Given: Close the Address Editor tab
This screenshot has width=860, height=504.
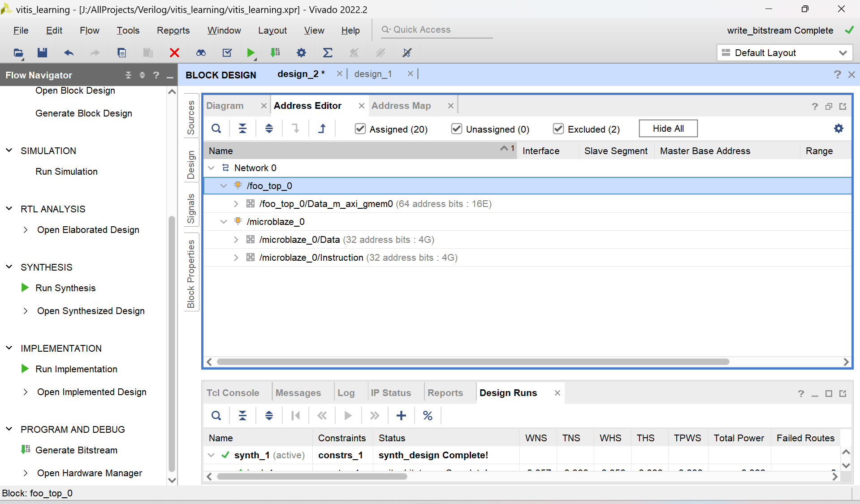Looking at the screenshot, I should coord(361,106).
